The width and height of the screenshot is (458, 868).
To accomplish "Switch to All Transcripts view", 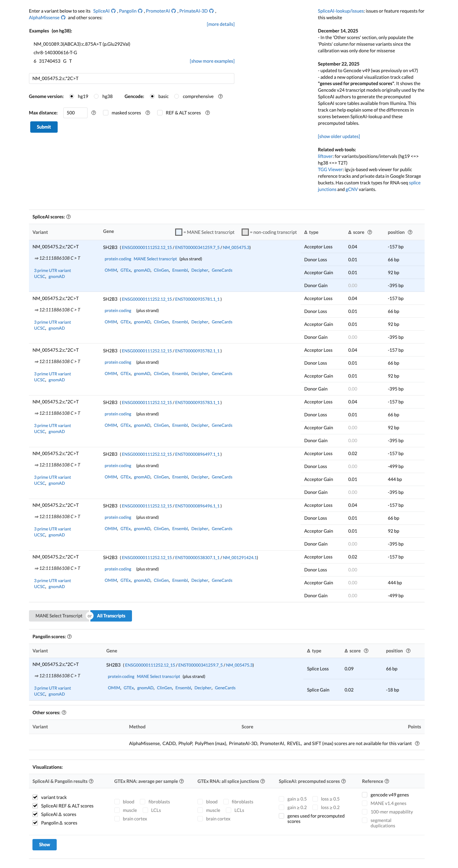I will [111, 616].
